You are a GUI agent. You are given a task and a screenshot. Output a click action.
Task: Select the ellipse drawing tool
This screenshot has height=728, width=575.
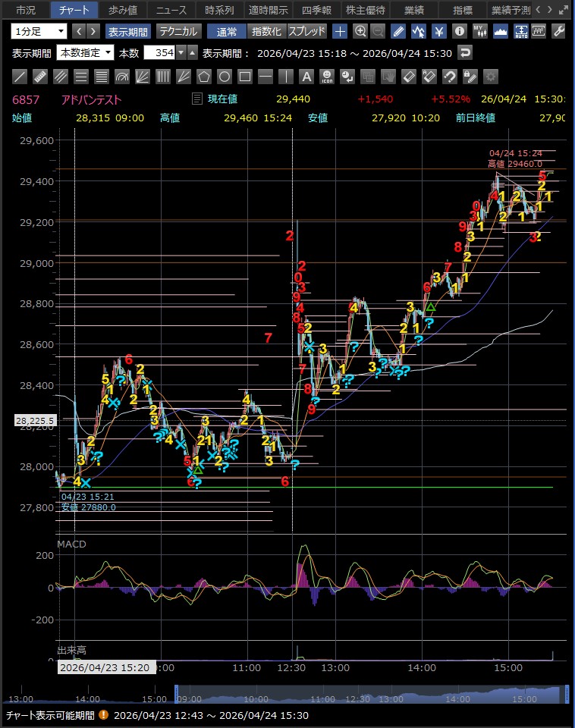tap(225, 77)
